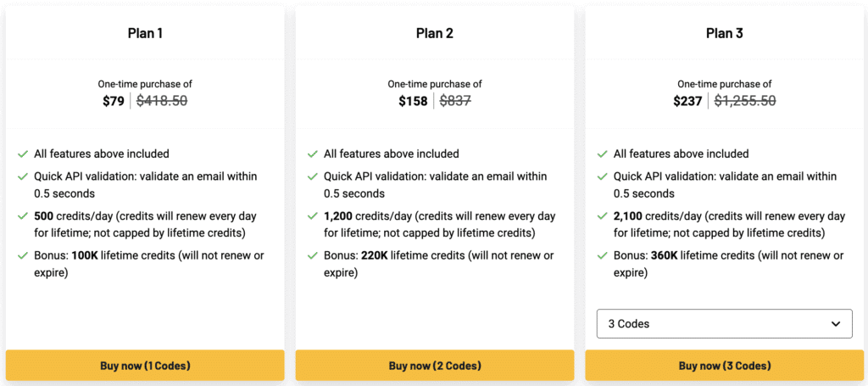Image resolution: width=868 pixels, height=386 pixels.
Task: Click the $79 price in Plan 1
Action: pyautogui.click(x=114, y=101)
